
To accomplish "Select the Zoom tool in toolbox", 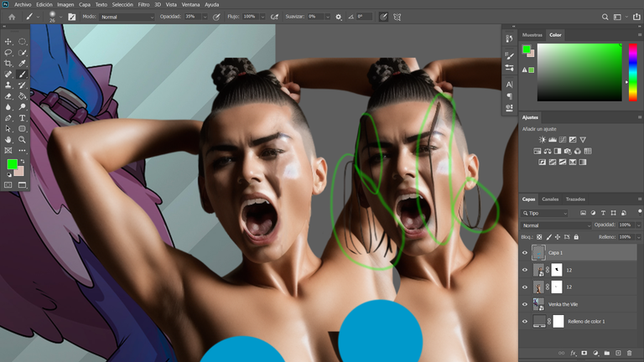I will click(22, 140).
